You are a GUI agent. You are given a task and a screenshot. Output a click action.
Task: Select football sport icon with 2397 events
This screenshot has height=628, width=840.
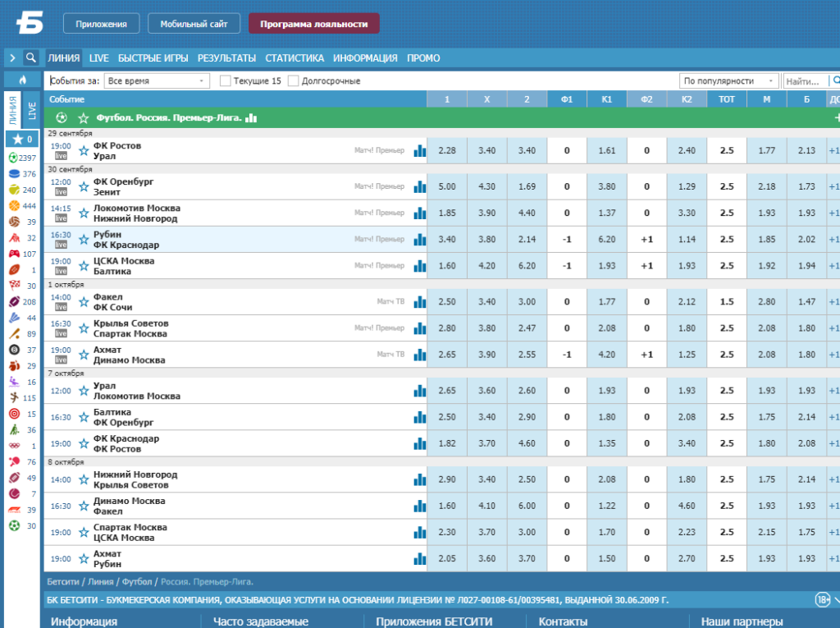pyautogui.click(x=14, y=158)
